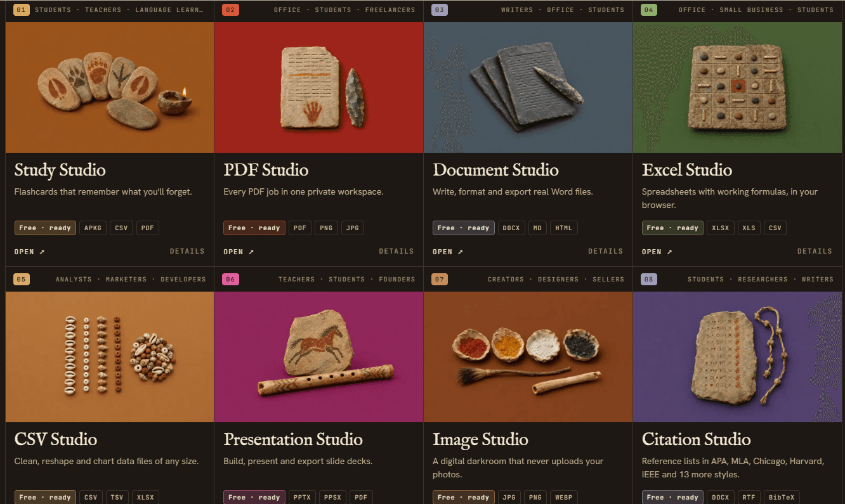Click the Citation Studio title

pos(696,439)
